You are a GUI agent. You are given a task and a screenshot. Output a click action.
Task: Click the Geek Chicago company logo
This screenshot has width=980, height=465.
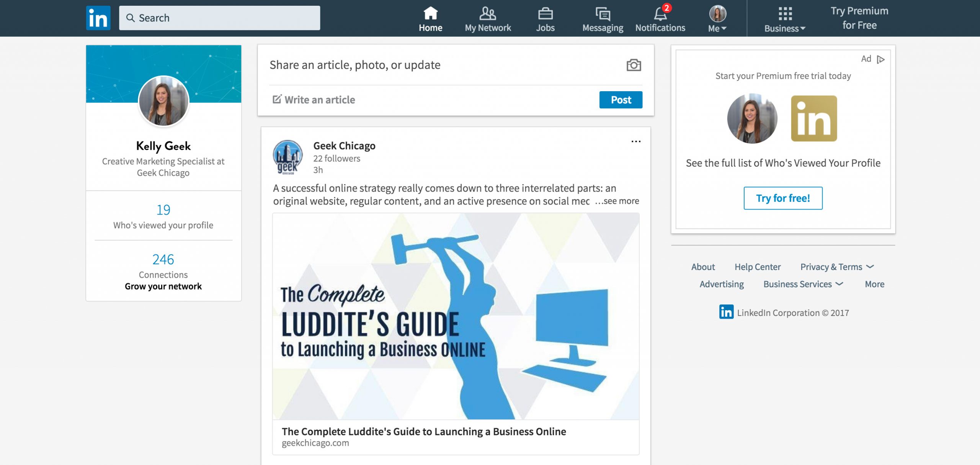pos(288,157)
